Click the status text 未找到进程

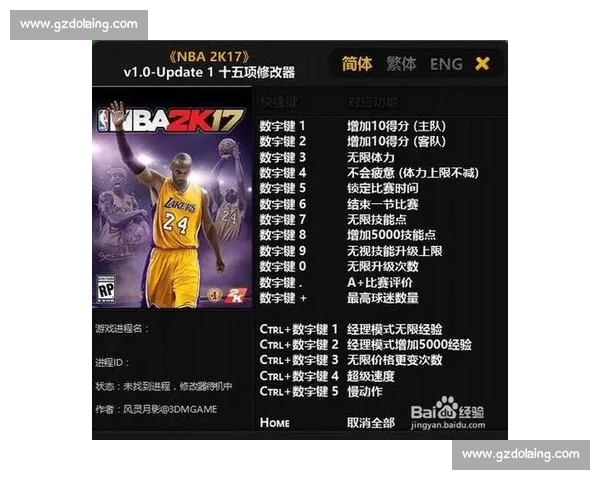147,386
